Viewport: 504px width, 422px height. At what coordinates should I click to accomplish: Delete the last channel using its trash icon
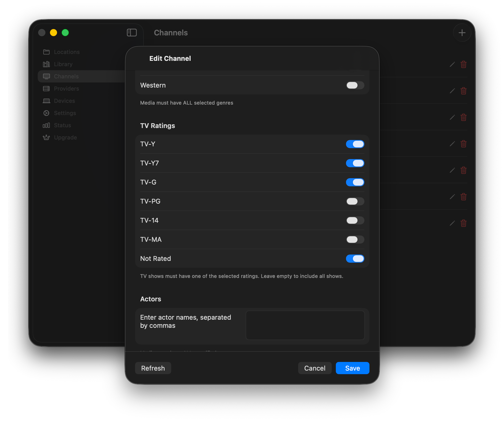[463, 223]
